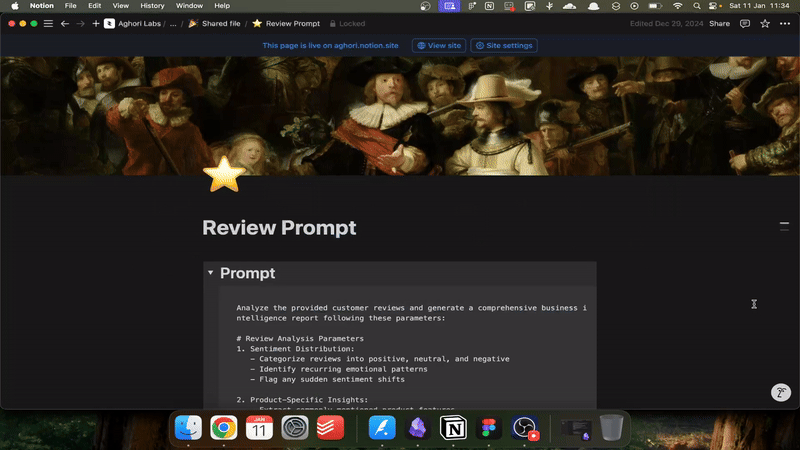The width and height of the screenshot is (800, 450).
Task: Open the Notion sidebar hamburger menu
Action: 48,23
